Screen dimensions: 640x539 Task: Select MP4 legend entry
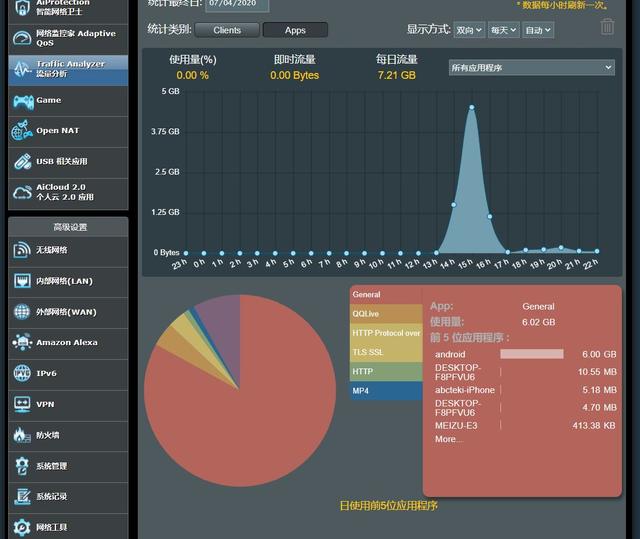(386, 391)
